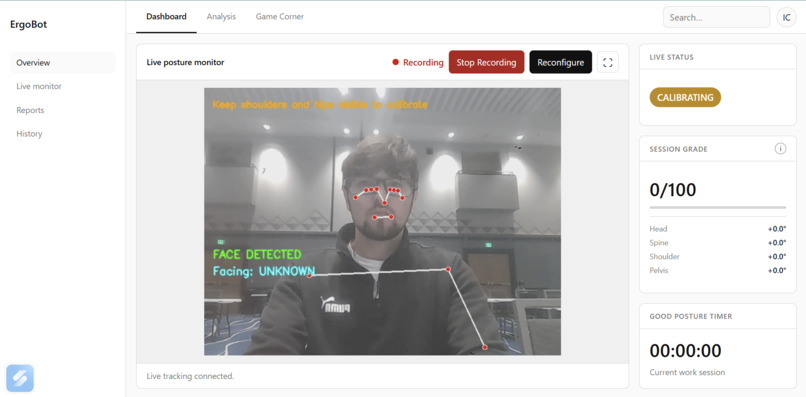Image resolution: width=806 pixels, height=397 pixels.
Task: Focus the Search input field
Action: [717, 17]
